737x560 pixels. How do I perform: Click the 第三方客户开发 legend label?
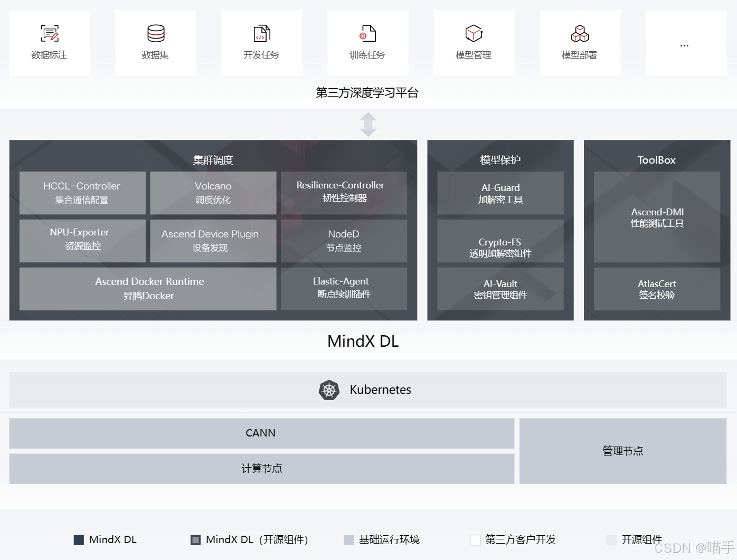521,540
